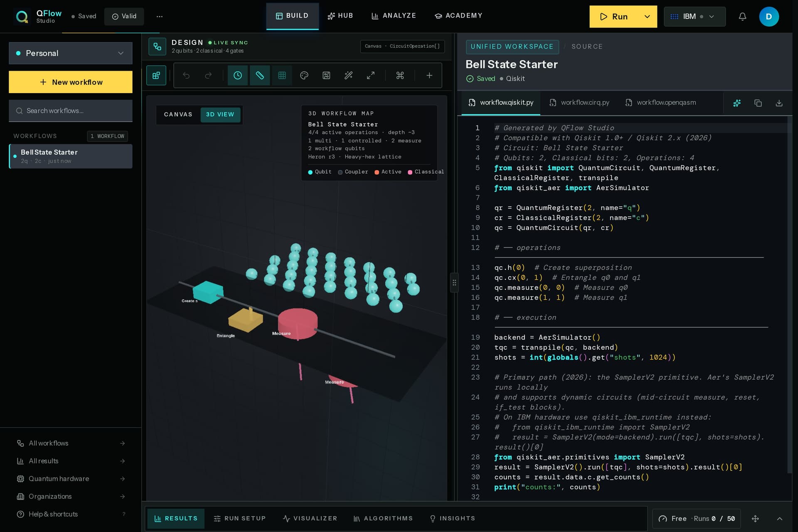This screenshot has width=798, height=532.
Task: Create a New workflow
Action: tap(71, 82)
